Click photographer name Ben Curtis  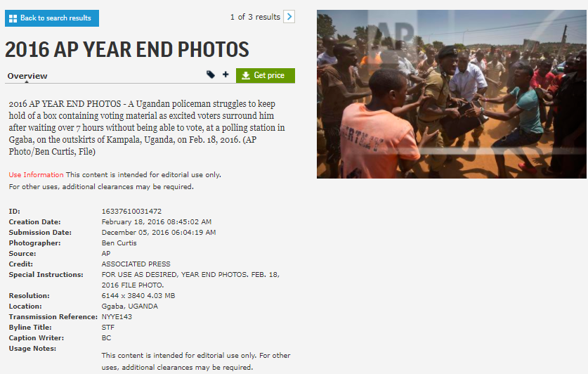point(119,243)
